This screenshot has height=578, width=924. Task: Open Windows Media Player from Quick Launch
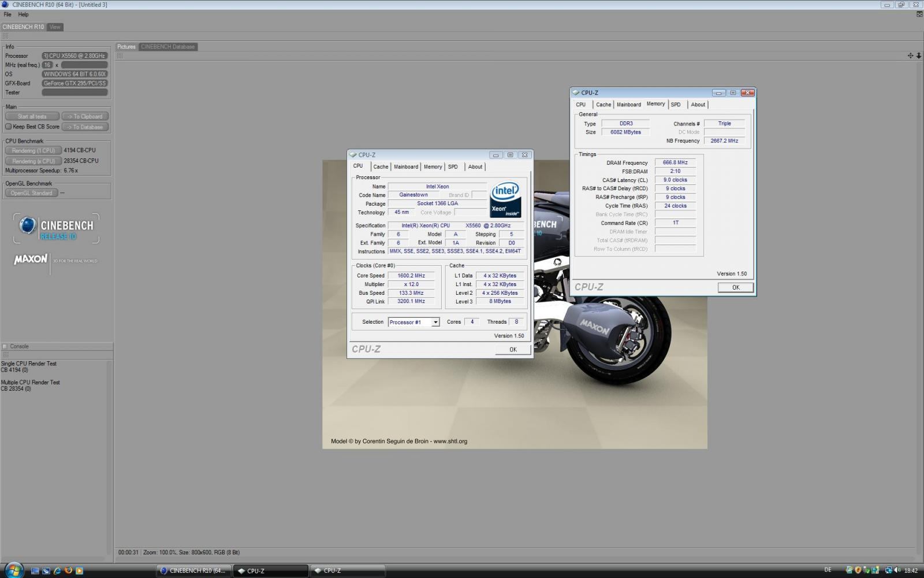(x=79, y=570)
